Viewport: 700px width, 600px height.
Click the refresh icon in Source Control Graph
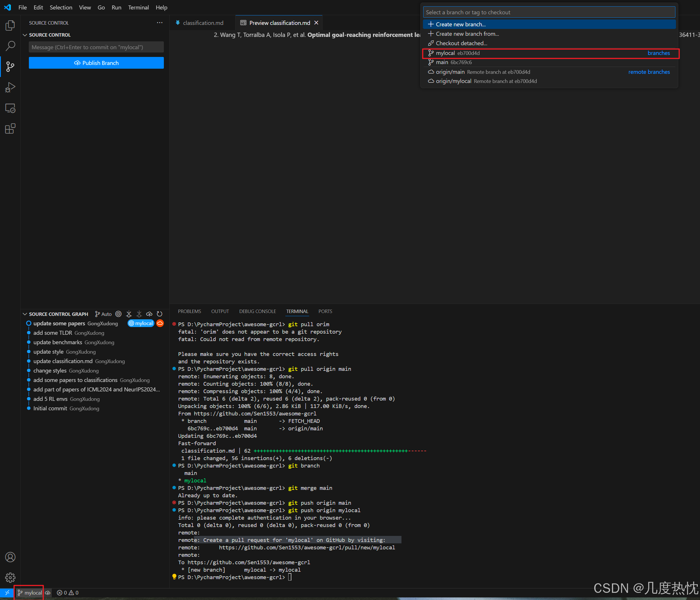click(x=159, y=314)
